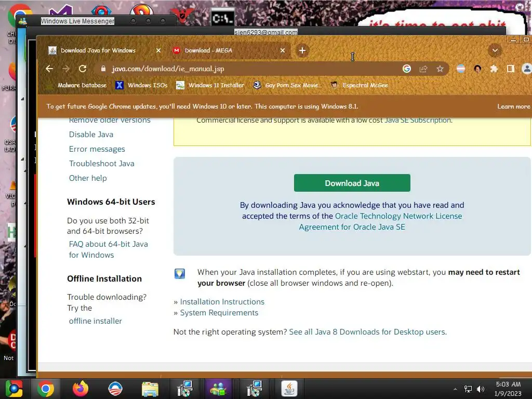This screenshot has width=532, height=399.
Task: Open the Malware Database bookmark
Action: point(82,85)
